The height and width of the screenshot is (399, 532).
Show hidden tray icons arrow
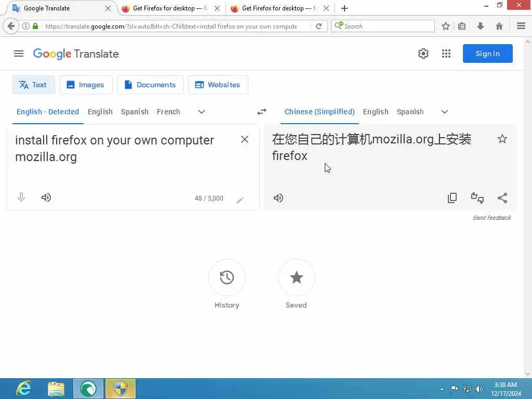tap(442, 389)
